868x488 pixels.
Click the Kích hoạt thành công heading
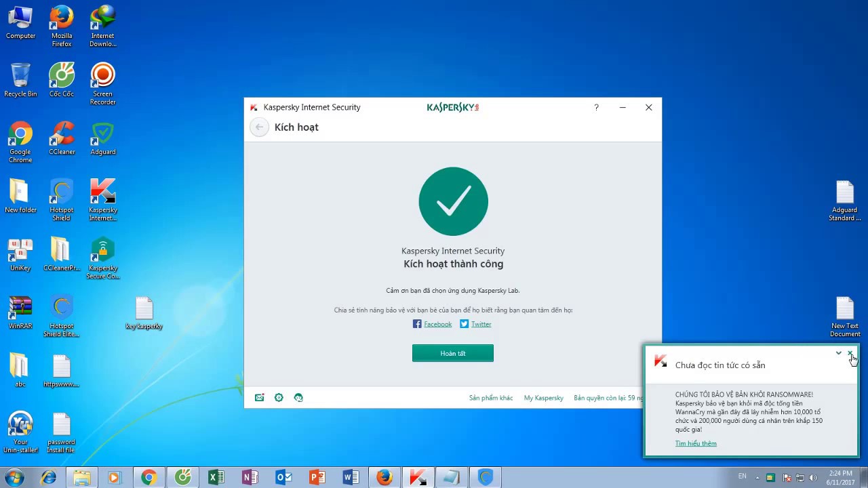pos(453,264)
